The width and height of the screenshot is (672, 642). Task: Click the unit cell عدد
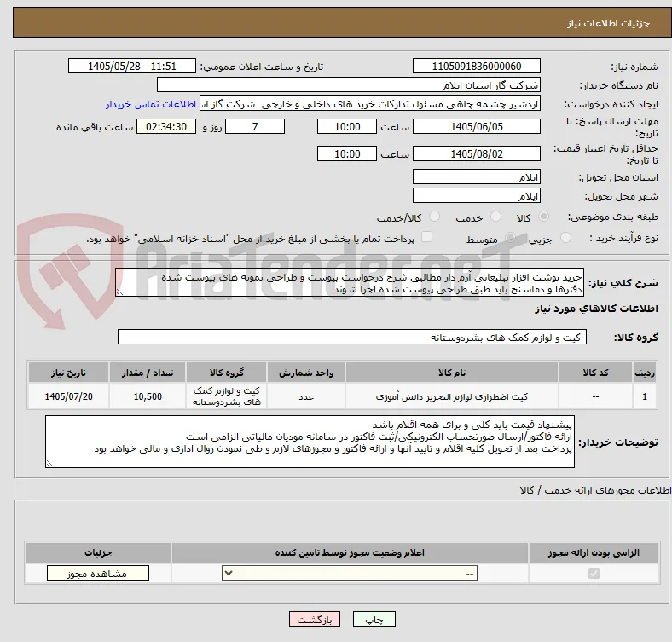point(306,396)
